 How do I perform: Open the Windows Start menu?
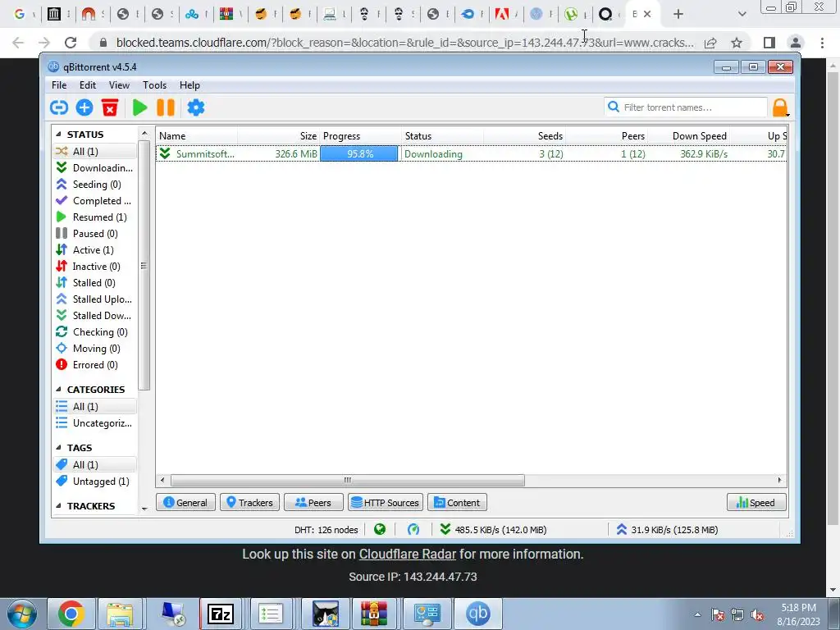click(21, 614)
